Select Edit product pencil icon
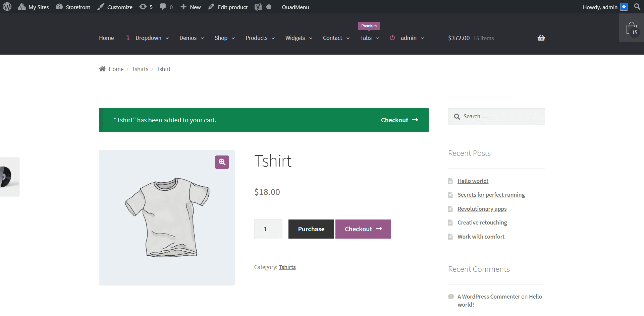The width and height of the screenshot is (644, 316). click(x=211, y=7)
